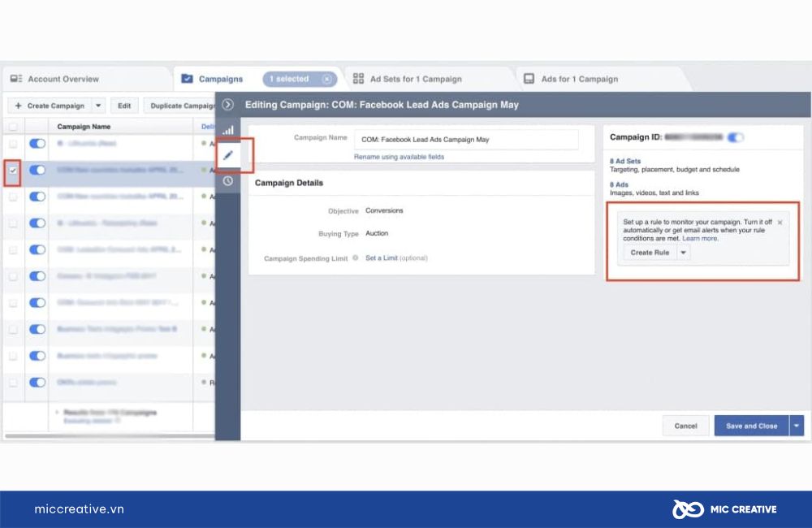Uncheck the checked campaign row checkbox

[13, 171]
